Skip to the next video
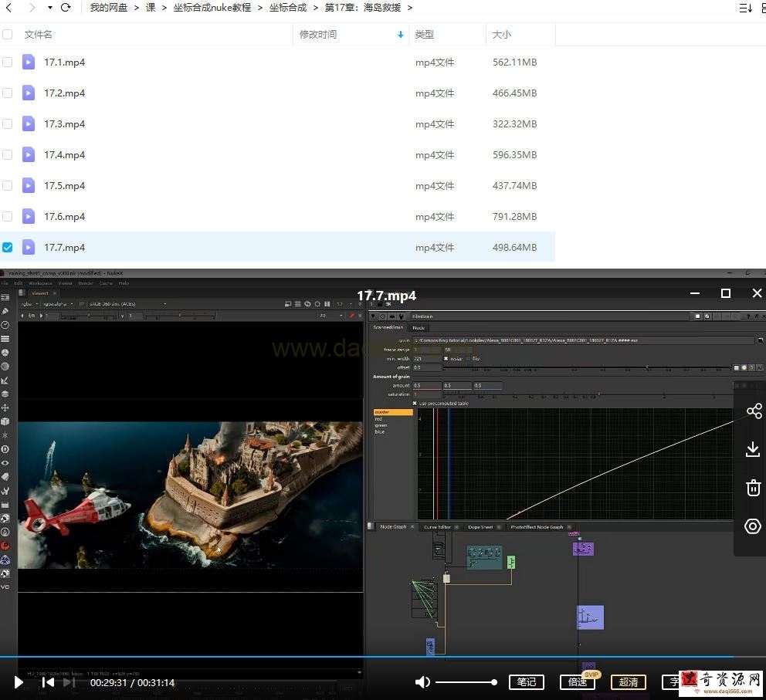This screenshot has height=700, width=766. pyautogui.click(x=69, y=682)
